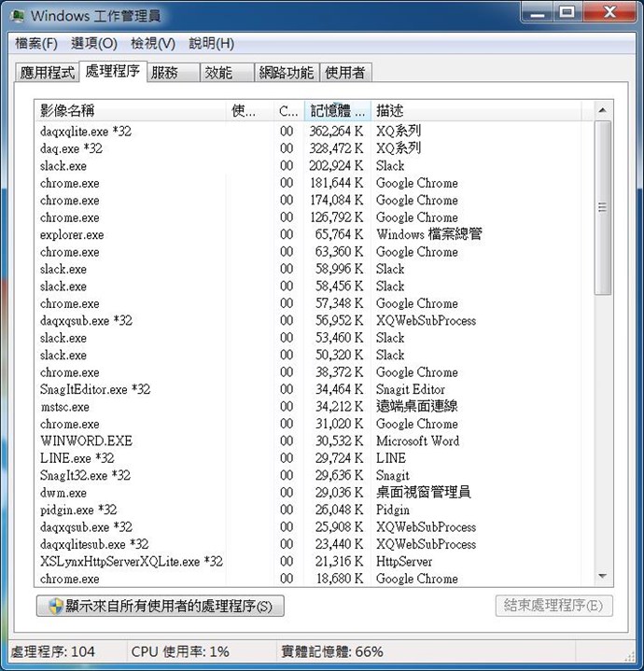The image size is (644, 671).
Task: Click the scrollbar down arrow in process list
Action: point(602,578)
